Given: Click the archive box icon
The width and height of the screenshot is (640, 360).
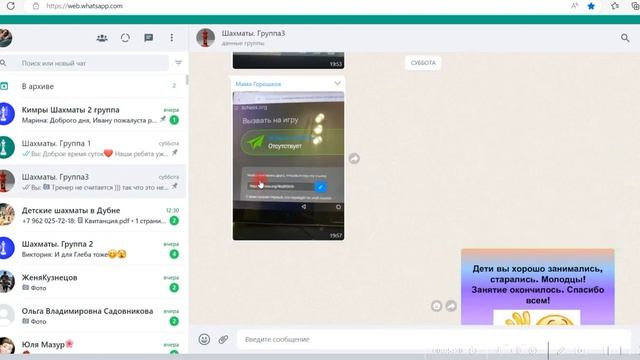Looking at the screenshot, I should click(4, 86).
